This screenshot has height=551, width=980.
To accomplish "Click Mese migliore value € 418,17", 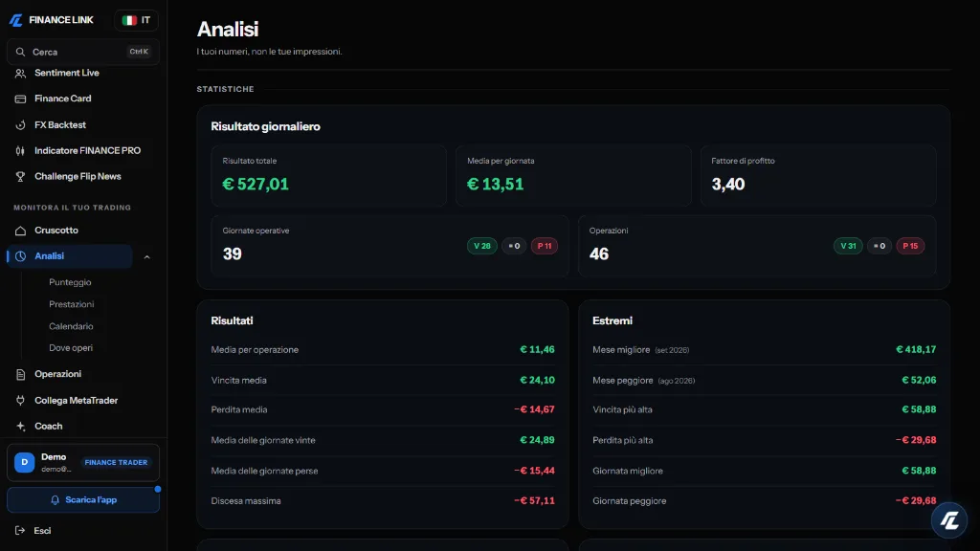I will pyautogui.click(x=916, y=350).
